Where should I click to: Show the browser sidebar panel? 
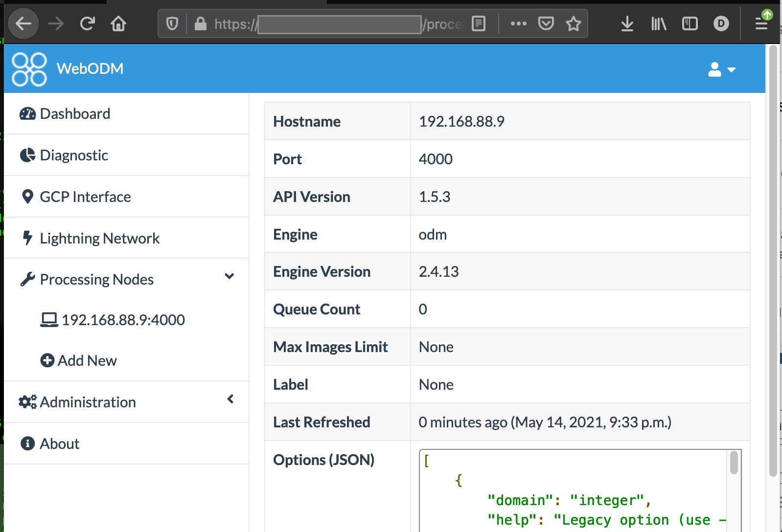pyautogui.click(x=690, y=23)
